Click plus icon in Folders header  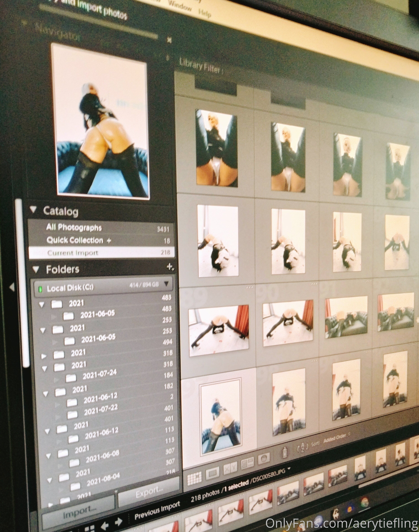click(170, 267)
